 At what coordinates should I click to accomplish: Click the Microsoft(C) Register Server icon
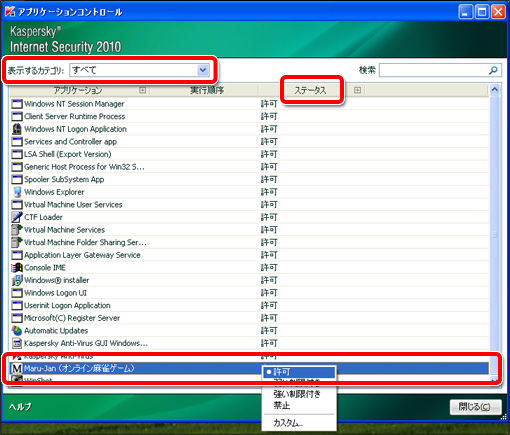click(x=17, y=318)
